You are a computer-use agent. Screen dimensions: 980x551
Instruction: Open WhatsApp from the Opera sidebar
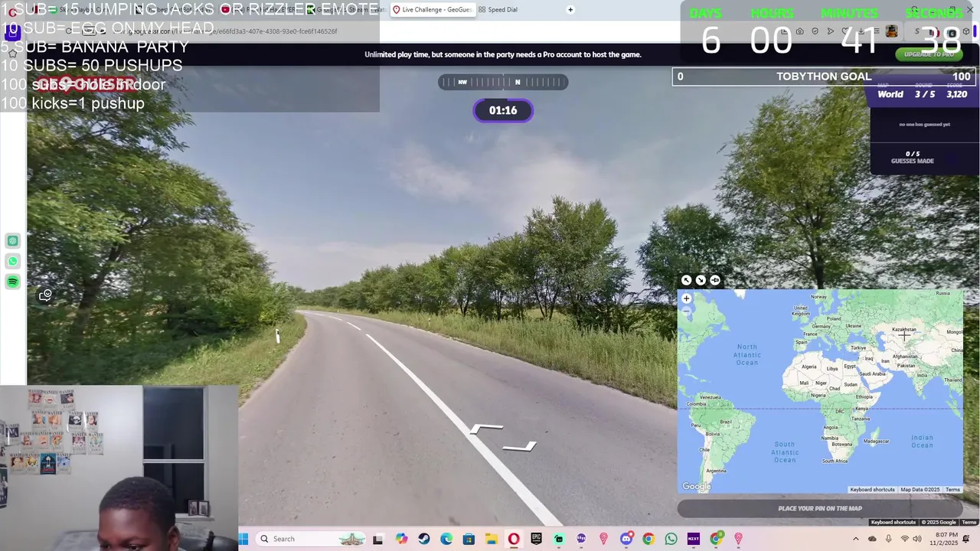pos(13,262)
